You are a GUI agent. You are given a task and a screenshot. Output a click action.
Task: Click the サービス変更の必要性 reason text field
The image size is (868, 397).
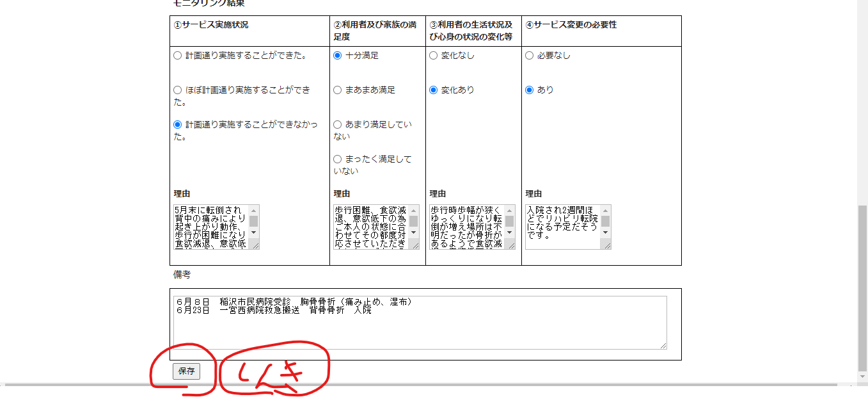[x=562, y=227]
